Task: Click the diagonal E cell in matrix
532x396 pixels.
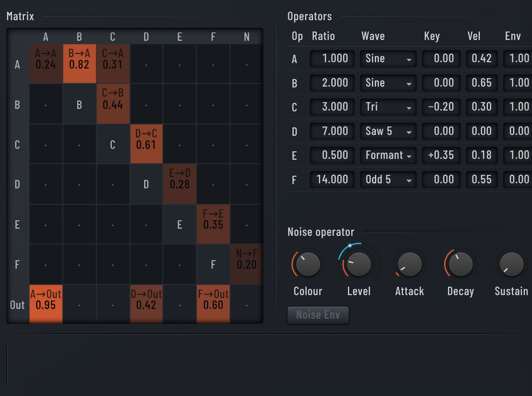Action: click(x=180, y=224)
